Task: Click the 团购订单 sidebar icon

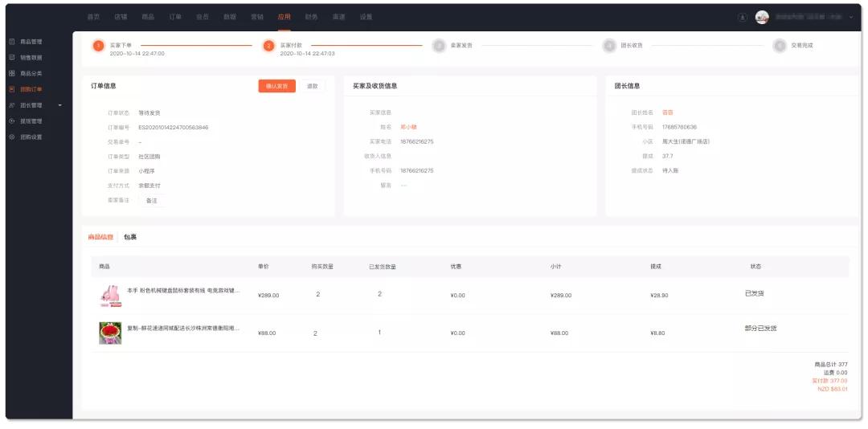Action: (x=11, y=89)
